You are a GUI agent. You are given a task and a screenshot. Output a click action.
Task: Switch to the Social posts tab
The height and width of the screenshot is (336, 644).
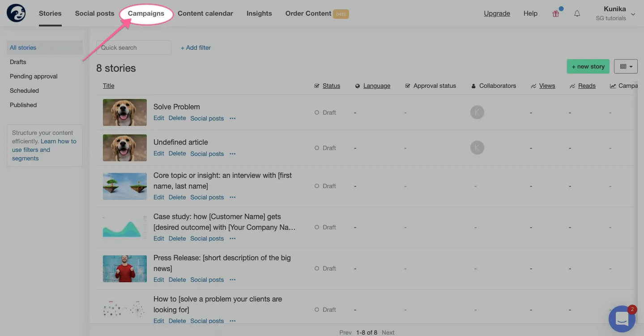[x=94, y=13]
